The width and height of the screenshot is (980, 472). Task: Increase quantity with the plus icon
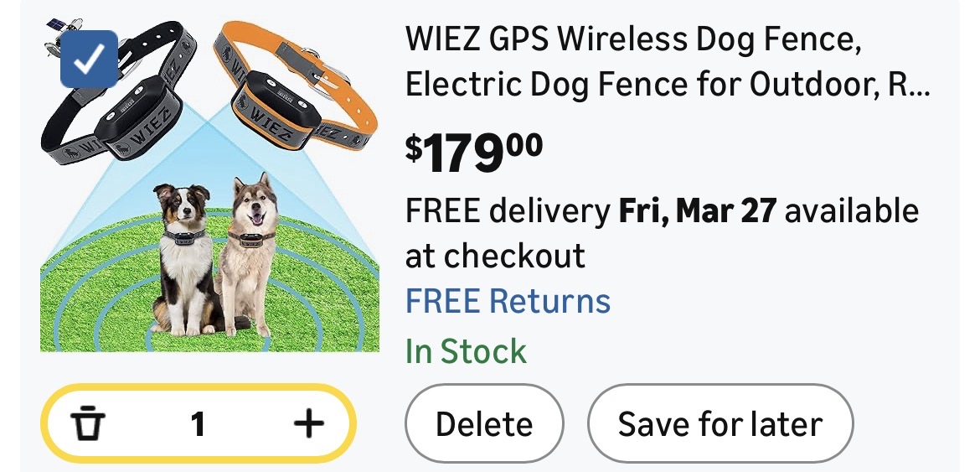pos(308,424)
